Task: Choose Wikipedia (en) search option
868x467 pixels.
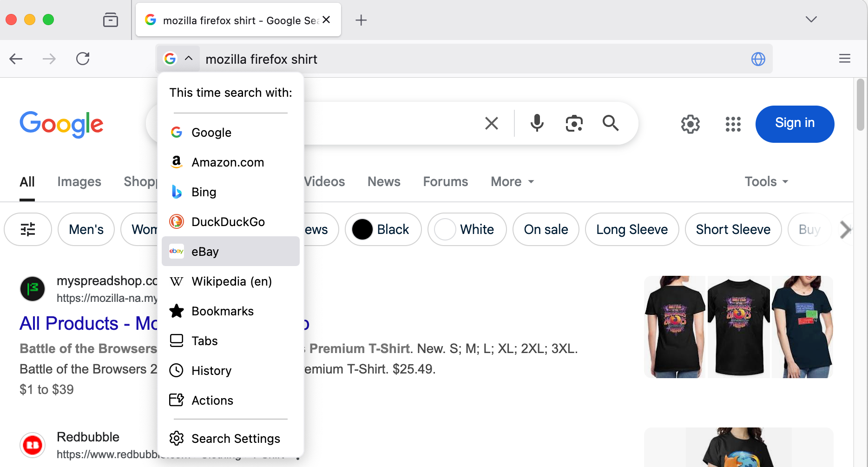Action: coord(230,281)
